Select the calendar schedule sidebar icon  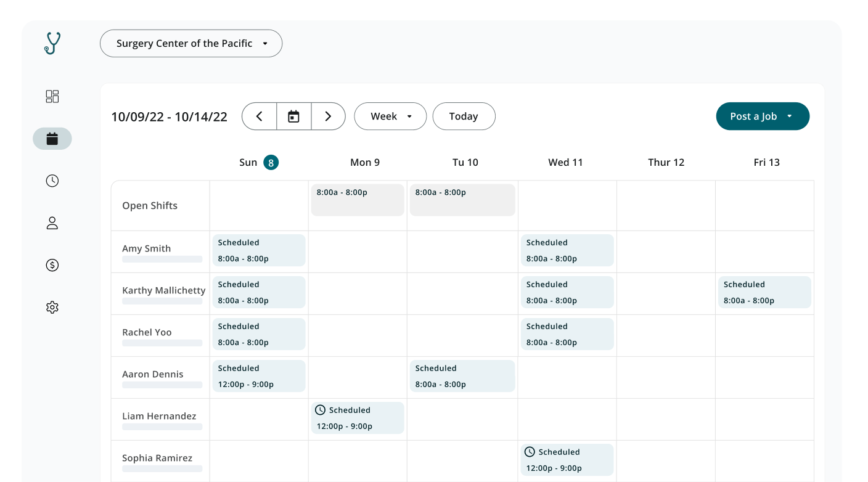click(52, 139)
